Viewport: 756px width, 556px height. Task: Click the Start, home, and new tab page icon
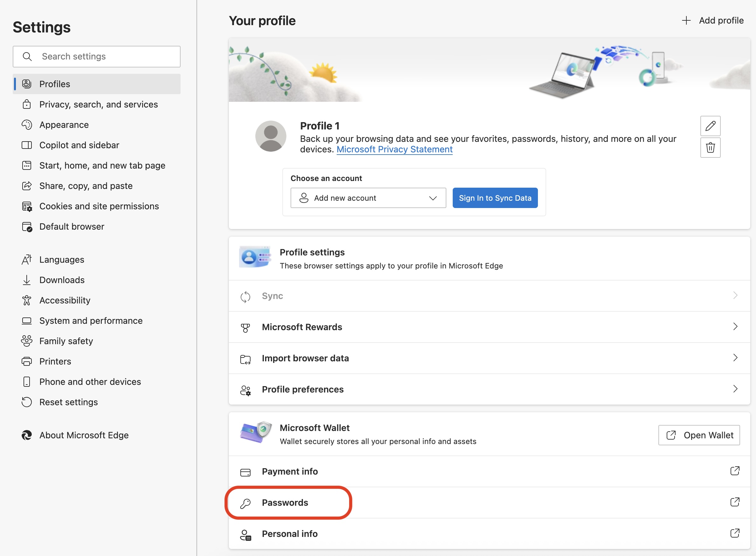point(27,166)
